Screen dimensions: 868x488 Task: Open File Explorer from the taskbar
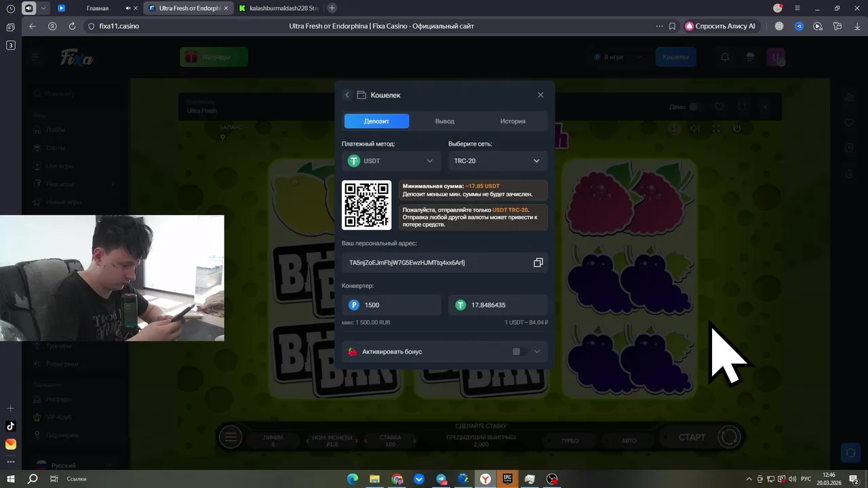pyautogui.click(x=374, y=479)
